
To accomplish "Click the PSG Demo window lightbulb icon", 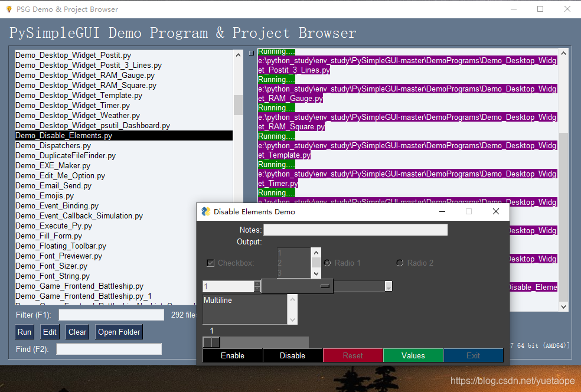I will point(9,9).
